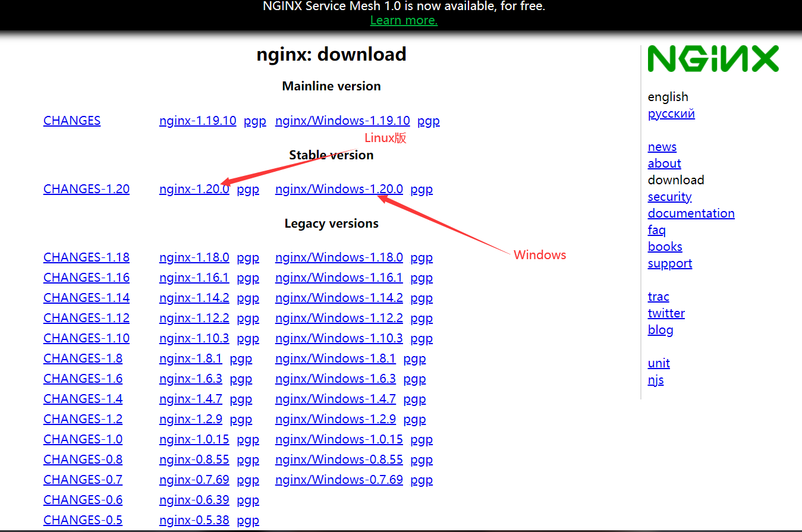The width and height of the screenshot is (802, 532).
Task: Open pgp signature for nginx/Windows-1.20.0
Action: click(422, 189)
